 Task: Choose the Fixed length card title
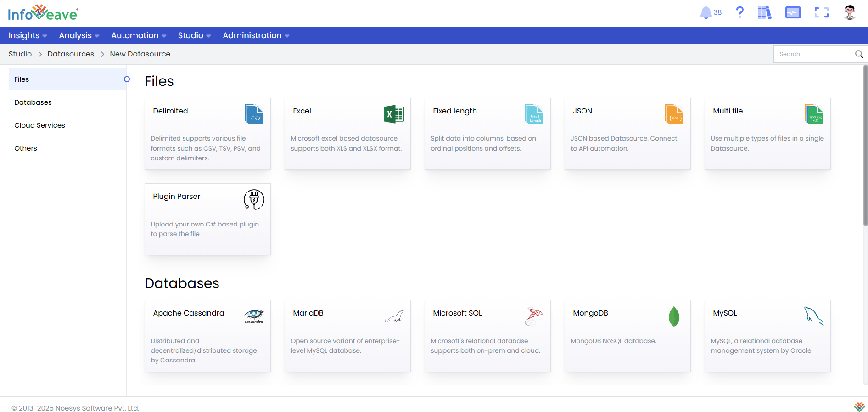pos(455,111)
